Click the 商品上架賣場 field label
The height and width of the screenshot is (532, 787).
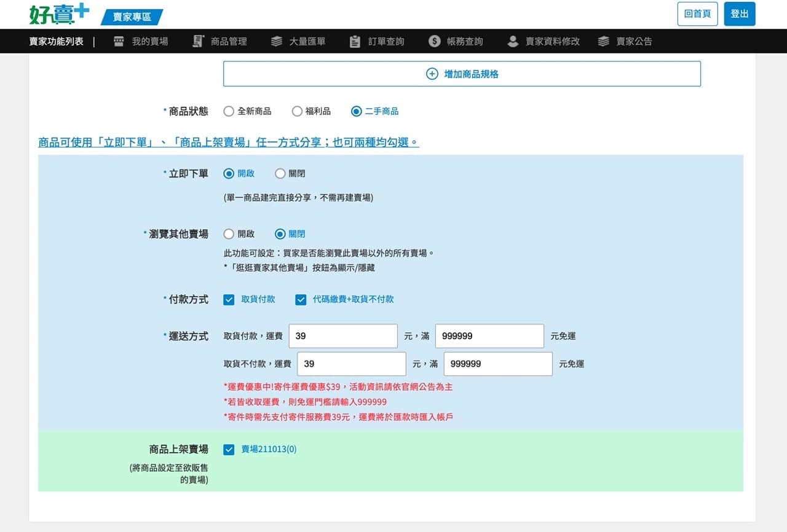point(179,449)
